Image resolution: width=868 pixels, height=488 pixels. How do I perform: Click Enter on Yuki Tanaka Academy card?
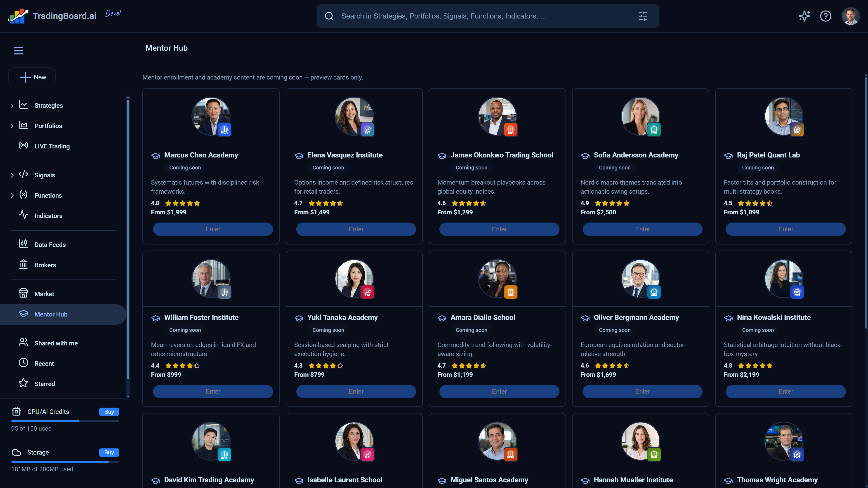[356, 392]
